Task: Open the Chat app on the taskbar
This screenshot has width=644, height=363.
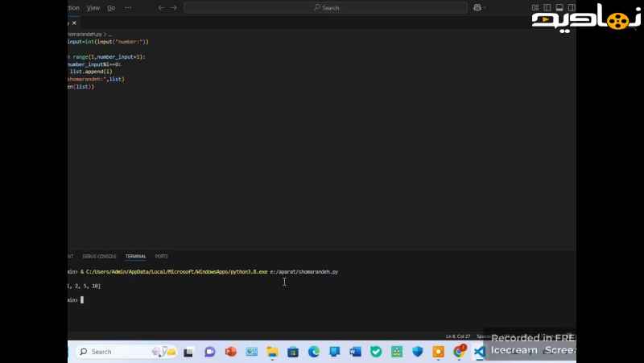Action: 210,352
